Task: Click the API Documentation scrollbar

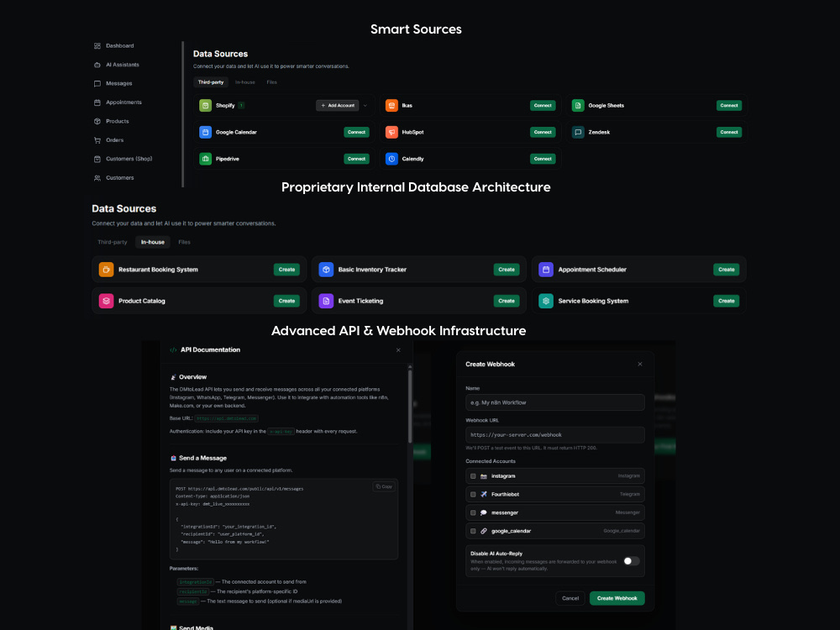Action: tap(410, 406)
